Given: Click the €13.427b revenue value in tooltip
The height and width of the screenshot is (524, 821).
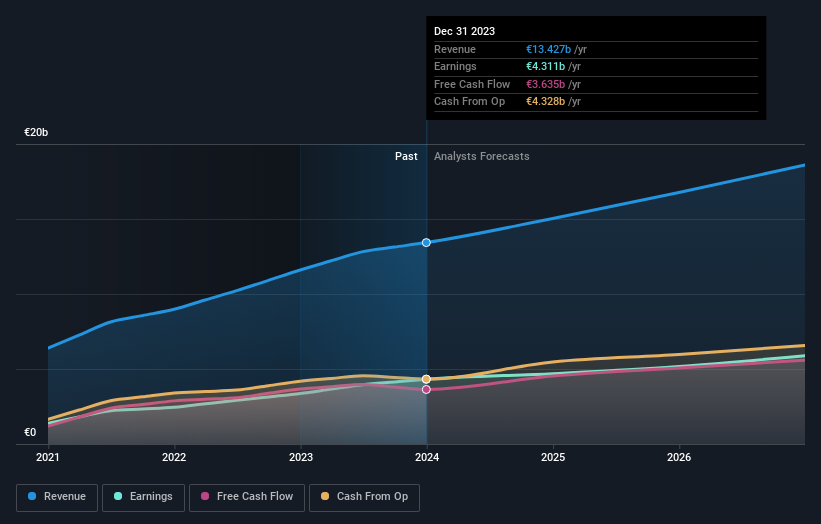Looking at the screenshot, I should pyautogui.click(x=548, y=49).
